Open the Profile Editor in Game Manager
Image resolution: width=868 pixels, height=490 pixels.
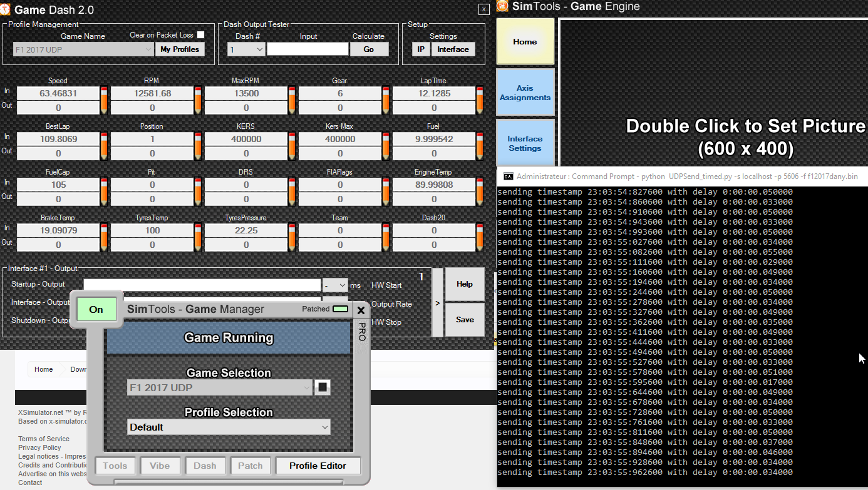[x=318, y=466]
